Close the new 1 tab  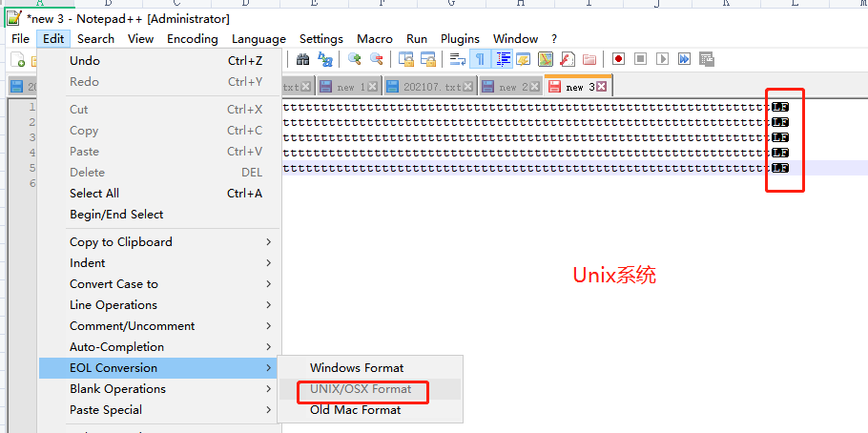(373, 87)
